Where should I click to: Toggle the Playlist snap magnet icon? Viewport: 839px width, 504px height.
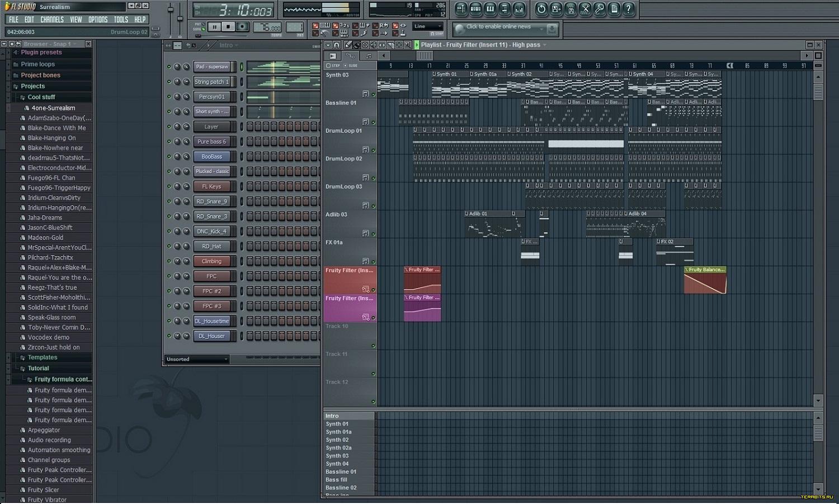click(336, 45)
